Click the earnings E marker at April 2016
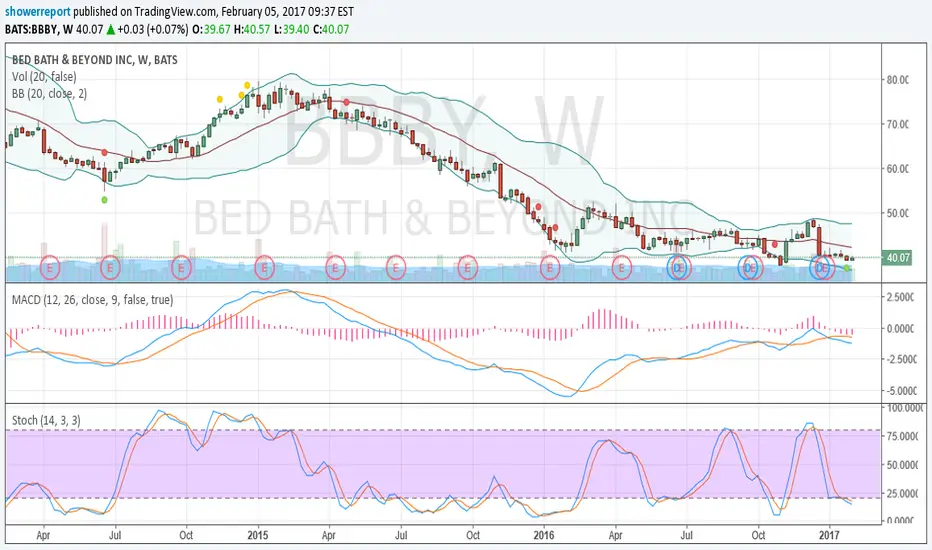 click(x=622, y=268)
